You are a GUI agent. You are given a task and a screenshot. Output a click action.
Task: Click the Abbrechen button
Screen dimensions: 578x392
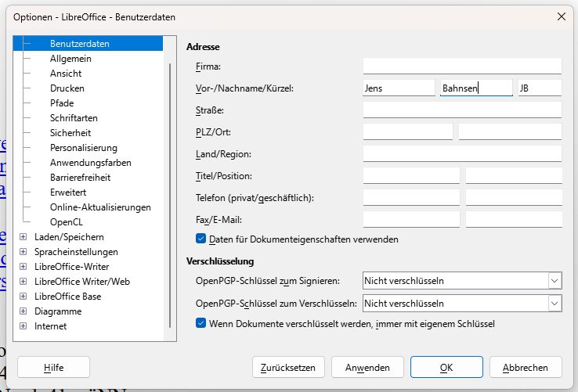click(526, 367)
